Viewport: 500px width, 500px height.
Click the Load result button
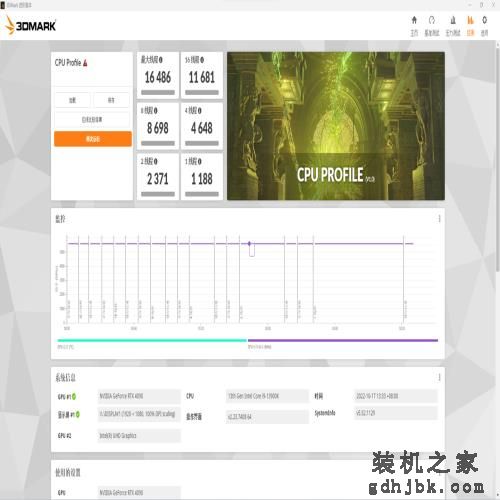coord(72,100)
